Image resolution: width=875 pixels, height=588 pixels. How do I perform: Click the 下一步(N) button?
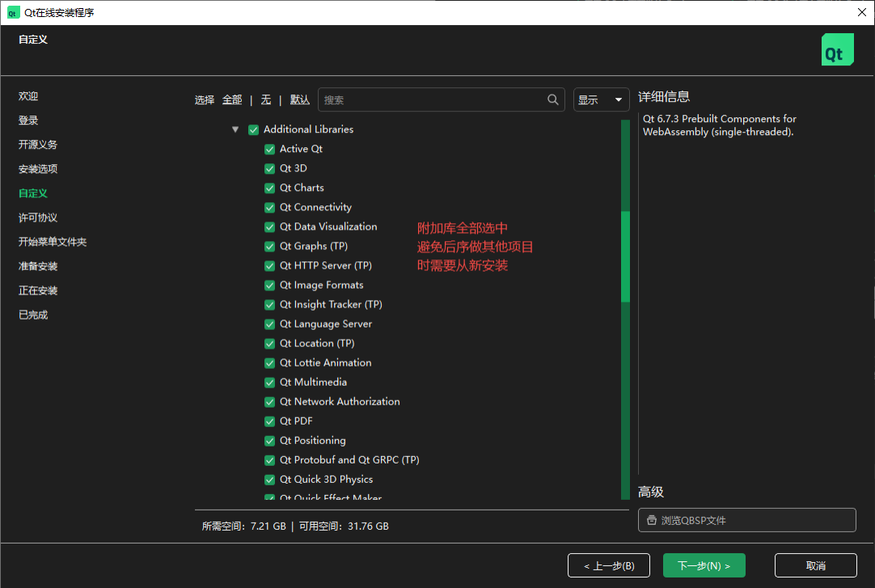(704, 565)
